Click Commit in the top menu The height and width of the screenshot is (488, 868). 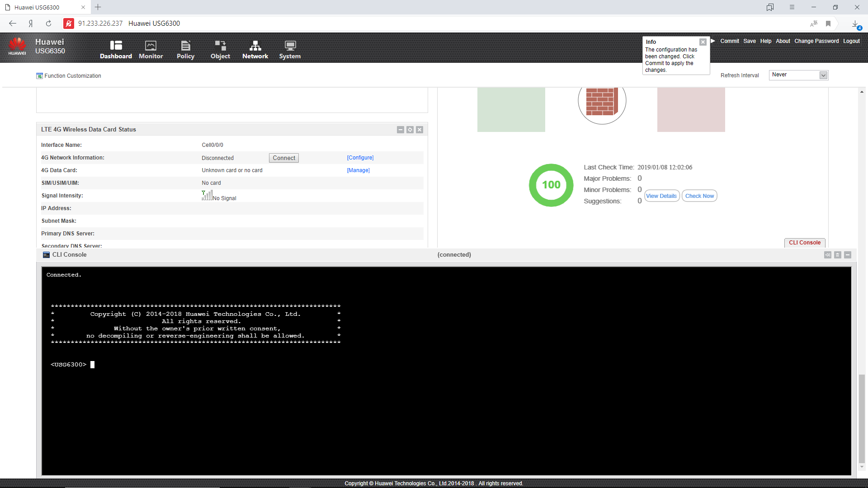(729, 41)
